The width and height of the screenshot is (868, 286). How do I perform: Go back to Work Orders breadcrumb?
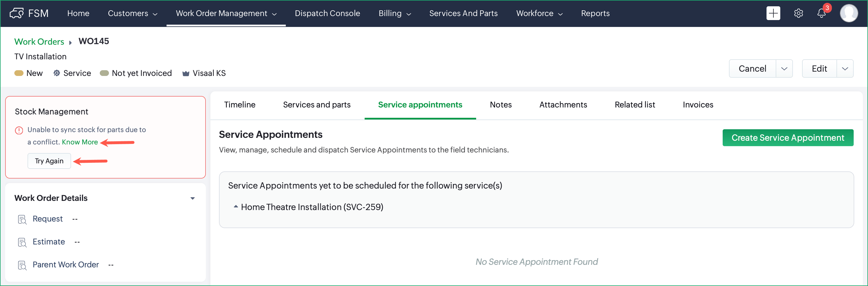coord(39,42)
